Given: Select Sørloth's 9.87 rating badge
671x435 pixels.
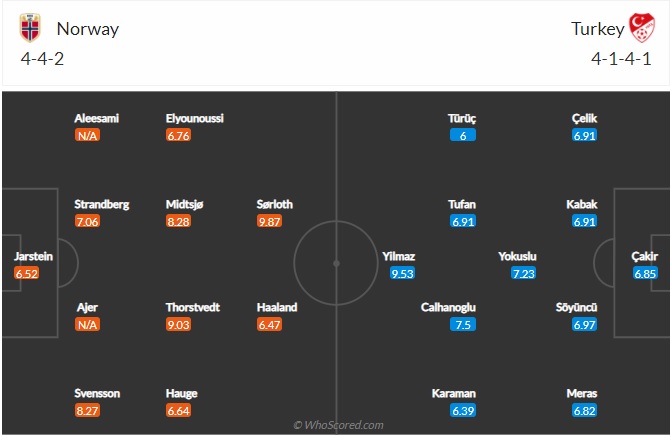Looking at the screenshot, I should point(269,222).
